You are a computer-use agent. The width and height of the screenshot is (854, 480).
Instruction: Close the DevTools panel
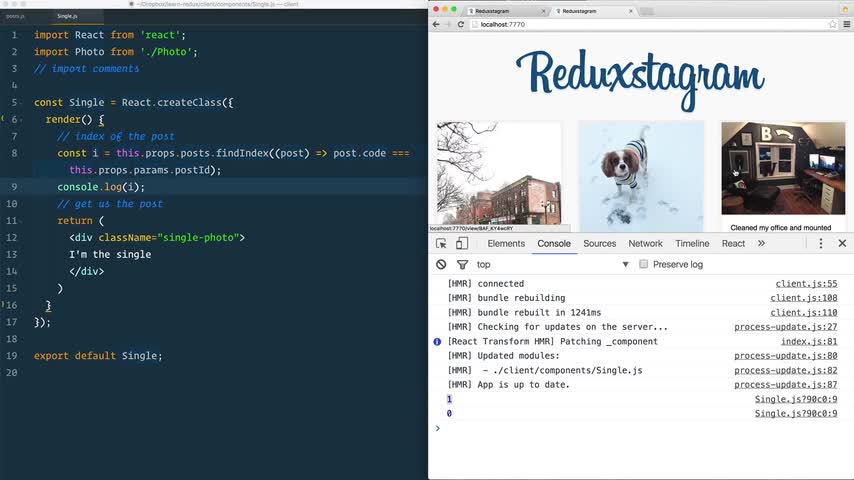tap(842, 244)
